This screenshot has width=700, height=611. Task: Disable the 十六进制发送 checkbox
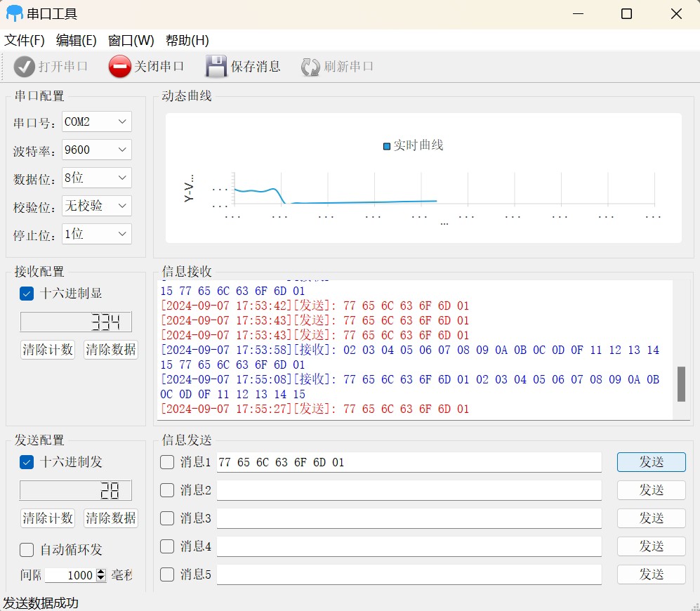tap(27, 462)
